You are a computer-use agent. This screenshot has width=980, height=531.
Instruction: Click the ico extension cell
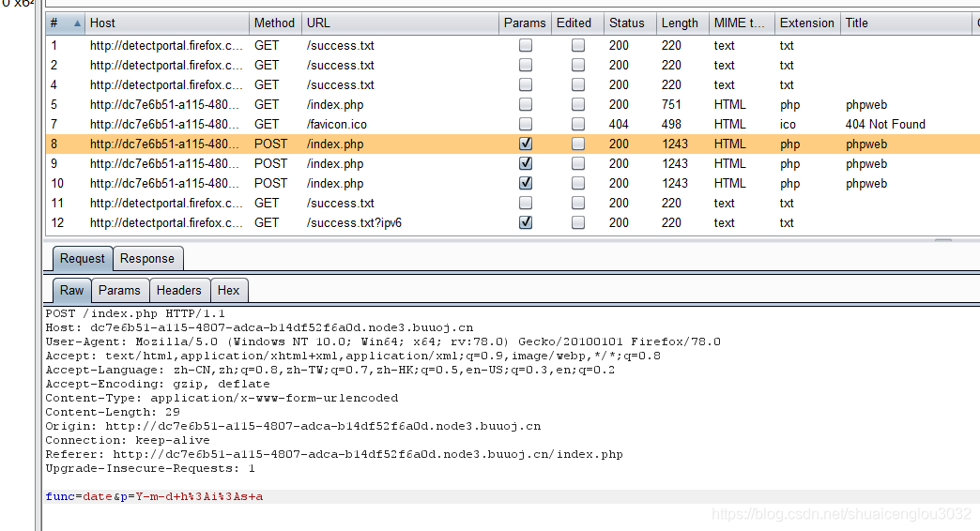(x=788, y=125)
